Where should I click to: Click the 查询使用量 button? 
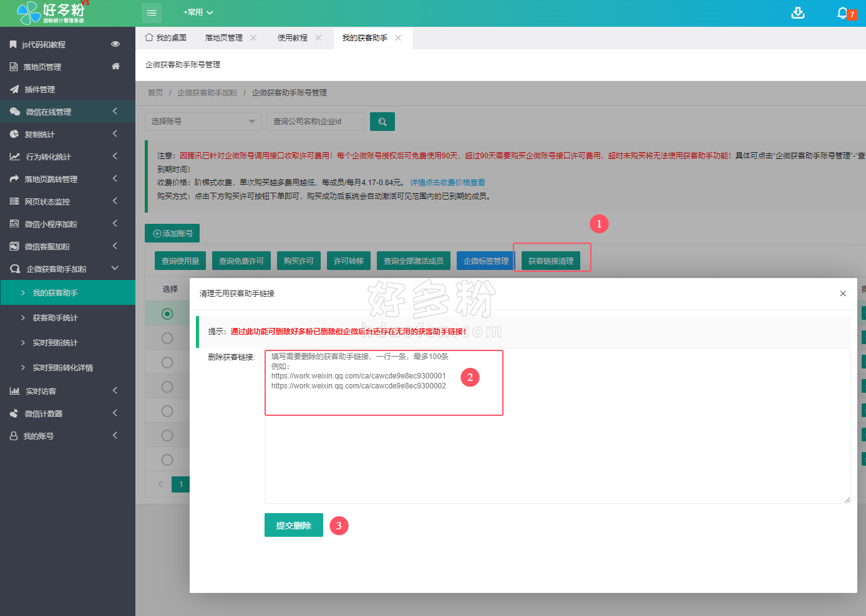(180, 261)
